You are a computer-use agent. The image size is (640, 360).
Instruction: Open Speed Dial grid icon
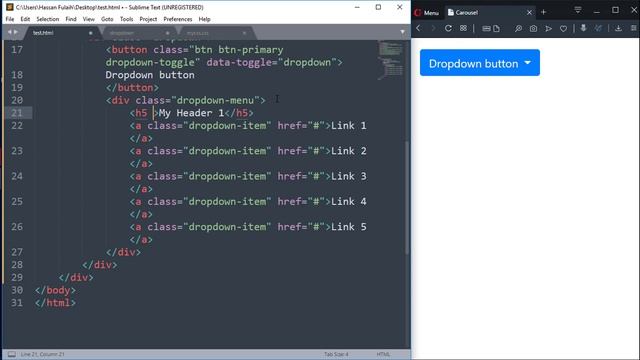[463, 28]
